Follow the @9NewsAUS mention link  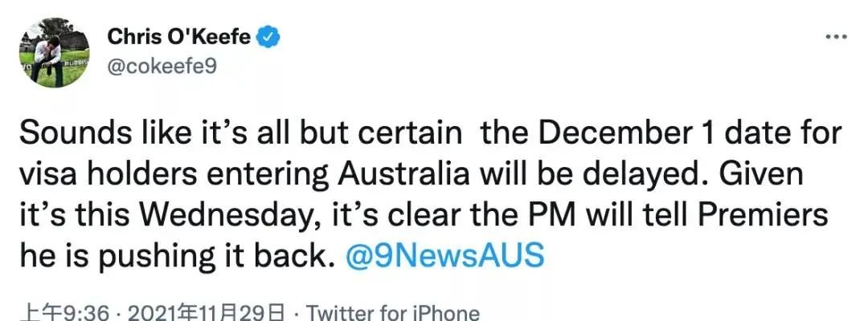pyautogui.click(x=444, y=255)
